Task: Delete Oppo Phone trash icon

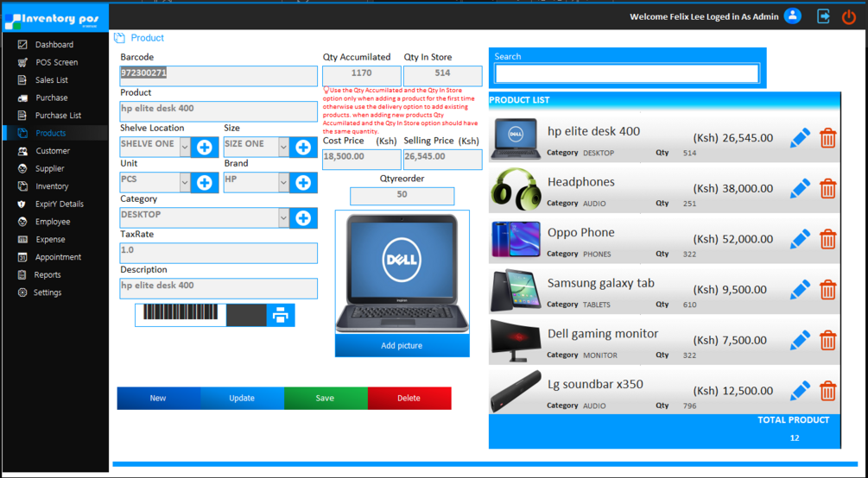Action: (x=827, y=239)
